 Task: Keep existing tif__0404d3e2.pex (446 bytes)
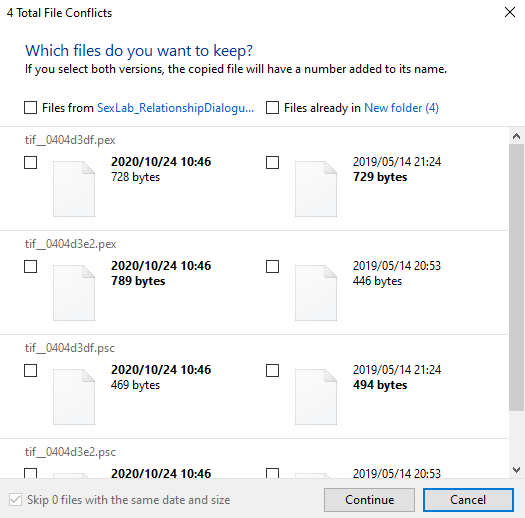point(272,267)
